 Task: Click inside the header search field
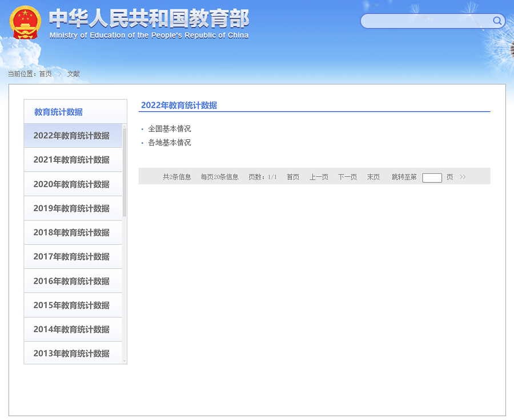425,21
